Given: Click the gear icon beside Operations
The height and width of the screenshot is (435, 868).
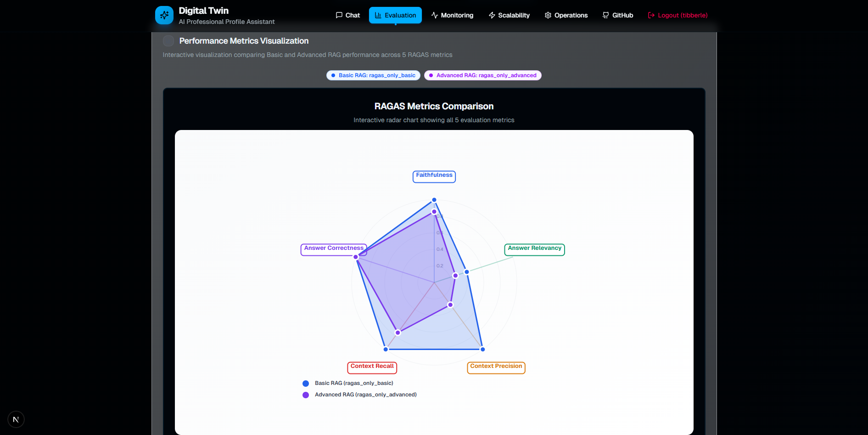Looking at the screenshot, I should pos(547,15).
